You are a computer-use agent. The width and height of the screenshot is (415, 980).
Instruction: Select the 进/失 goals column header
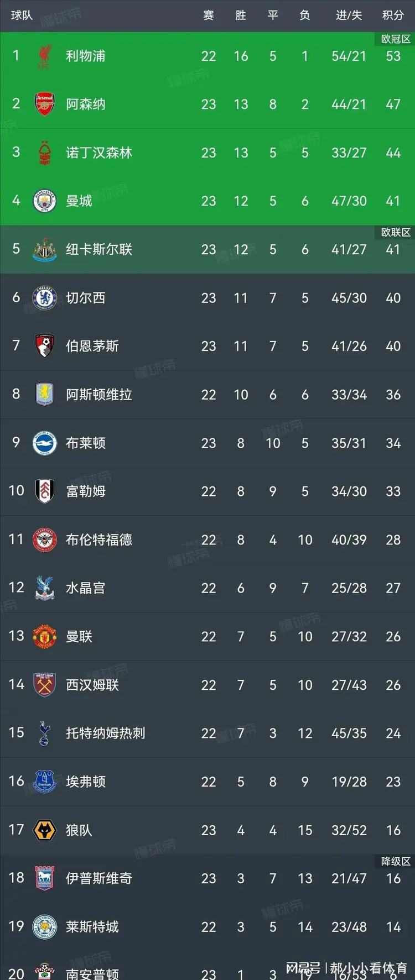(349, 15)
